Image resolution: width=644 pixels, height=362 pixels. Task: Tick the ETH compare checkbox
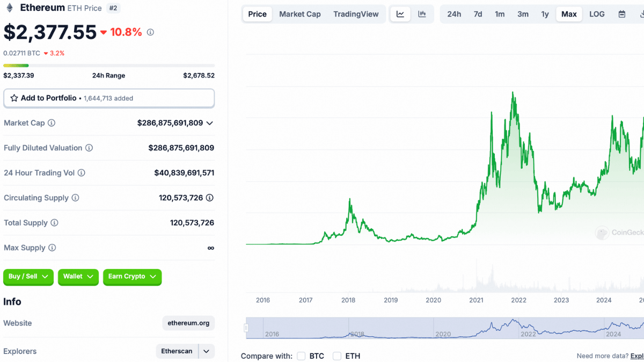point(337,356)
